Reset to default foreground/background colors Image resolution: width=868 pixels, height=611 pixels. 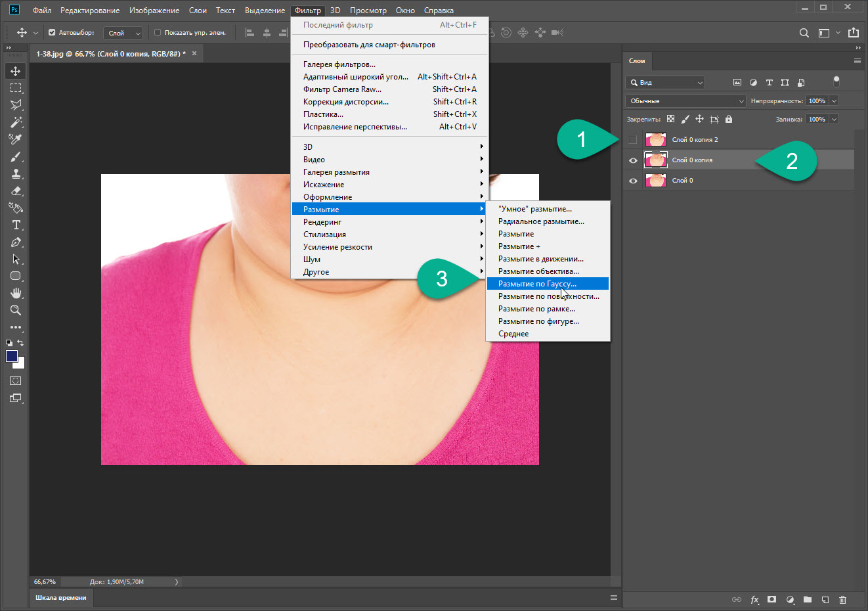[x=9, y=343]
